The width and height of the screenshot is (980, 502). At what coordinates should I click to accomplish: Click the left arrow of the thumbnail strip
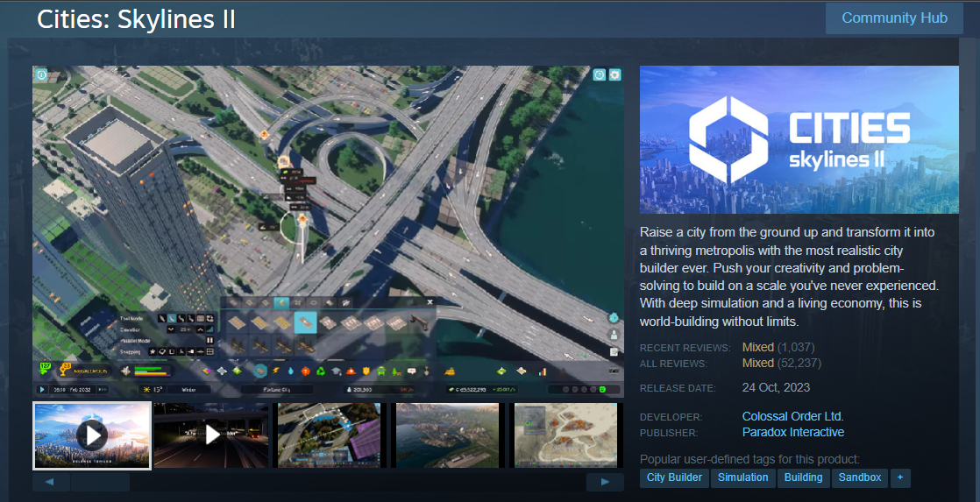click(49, 481)
